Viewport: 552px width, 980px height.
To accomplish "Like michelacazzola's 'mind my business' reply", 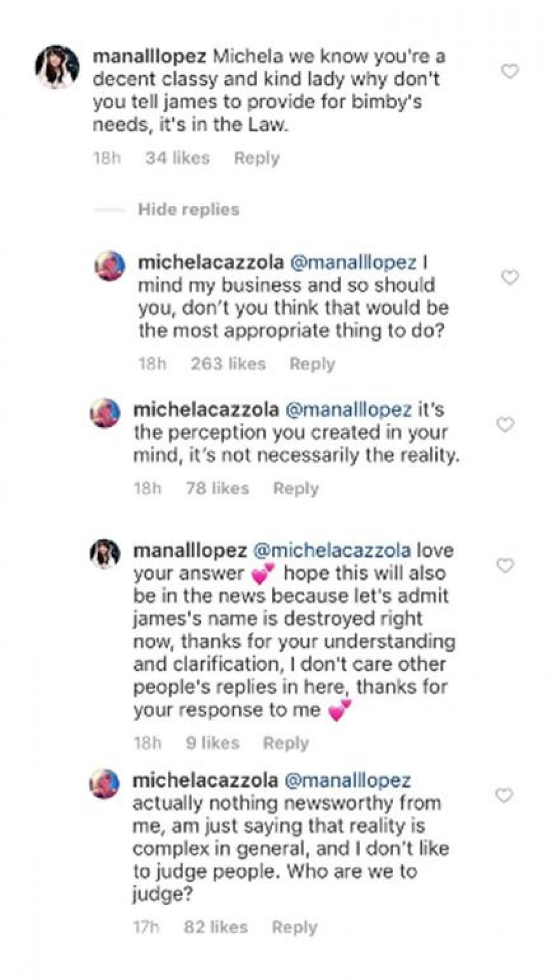I will pyautogui.click(x=509, y=277).
